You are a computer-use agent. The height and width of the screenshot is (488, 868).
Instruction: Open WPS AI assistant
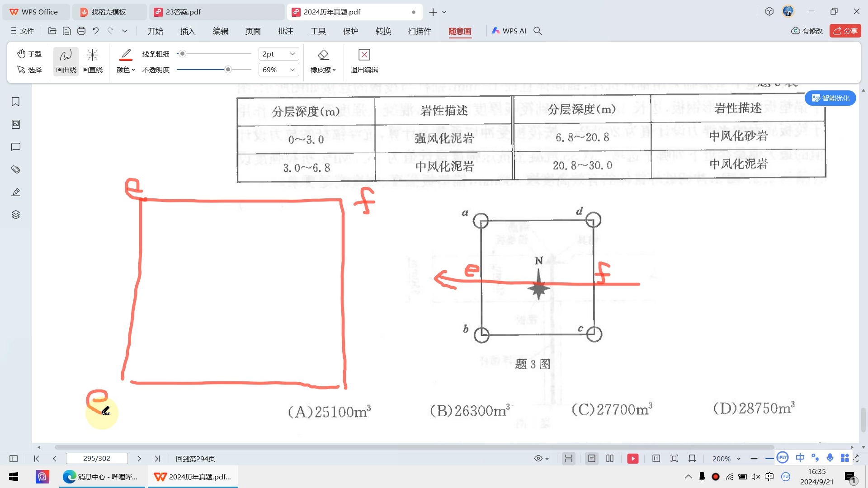[x=509, y=31]
